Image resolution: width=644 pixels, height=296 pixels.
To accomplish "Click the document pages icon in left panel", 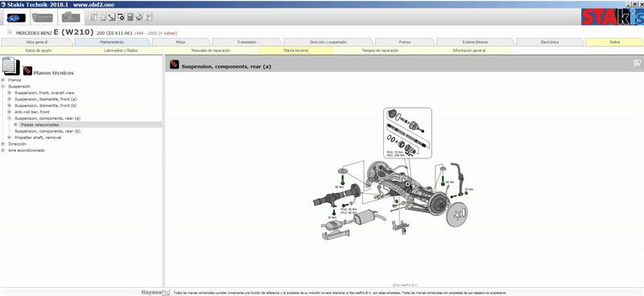I will tap(10, 66).
